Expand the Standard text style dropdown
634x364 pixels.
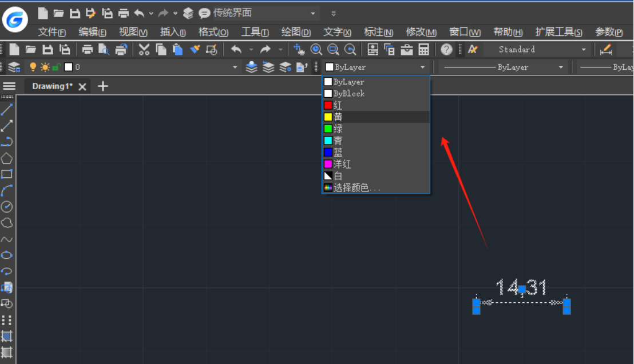pyautogui.click(x=584, y=50)
